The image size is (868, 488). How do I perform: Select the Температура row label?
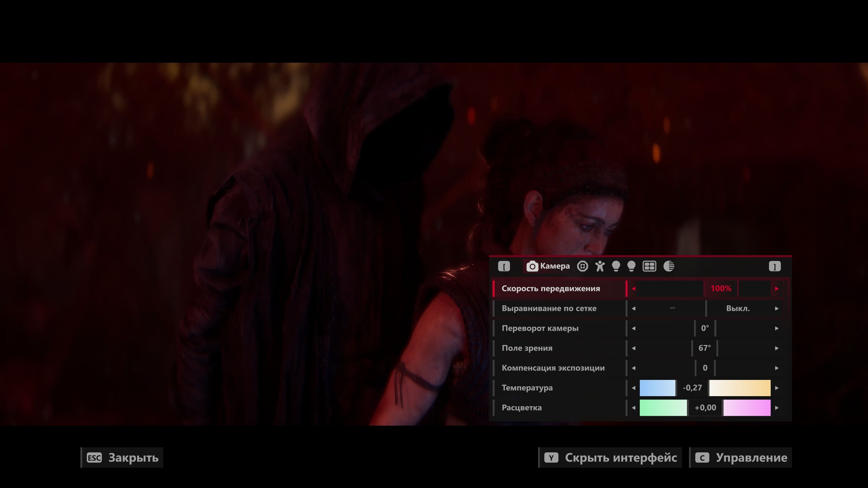tap(527, 388)
